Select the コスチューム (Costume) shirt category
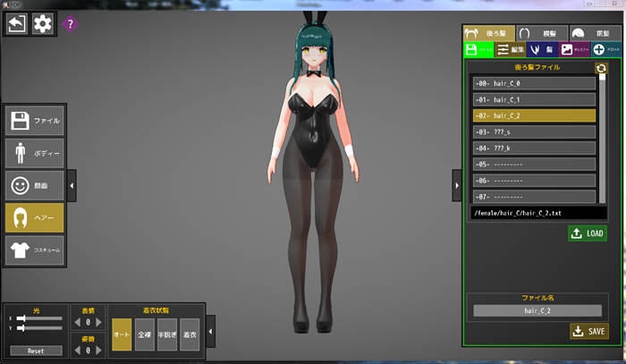This screenshot has height=364, width=626. coord(35,250)
